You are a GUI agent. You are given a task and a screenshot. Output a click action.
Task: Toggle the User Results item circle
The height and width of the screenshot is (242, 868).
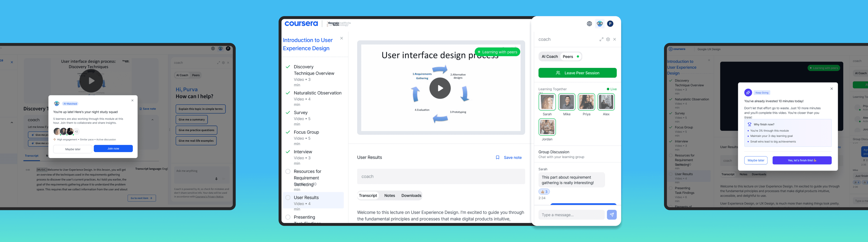[x=288, y=198]
